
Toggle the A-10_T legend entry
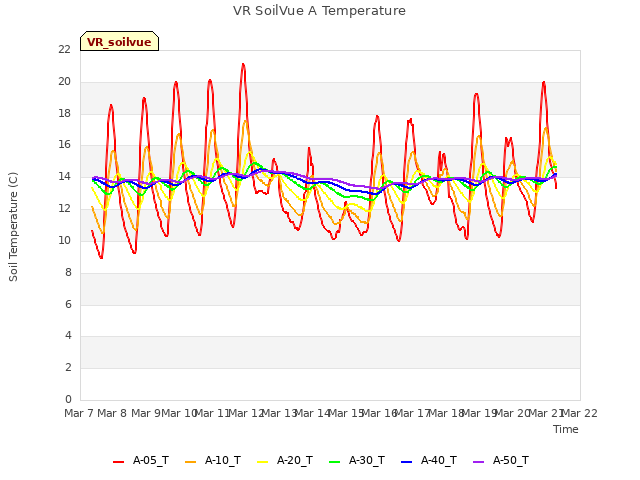pyautogui.click(x=213, y=461)
